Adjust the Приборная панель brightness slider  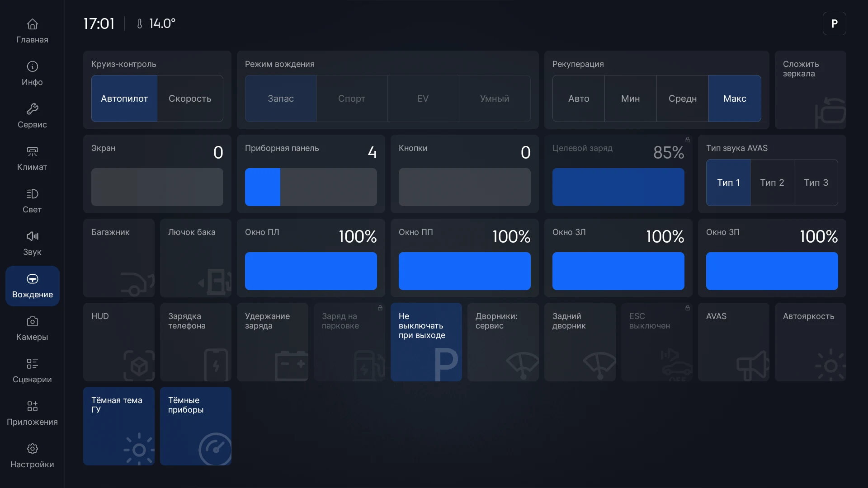[311, 187]
